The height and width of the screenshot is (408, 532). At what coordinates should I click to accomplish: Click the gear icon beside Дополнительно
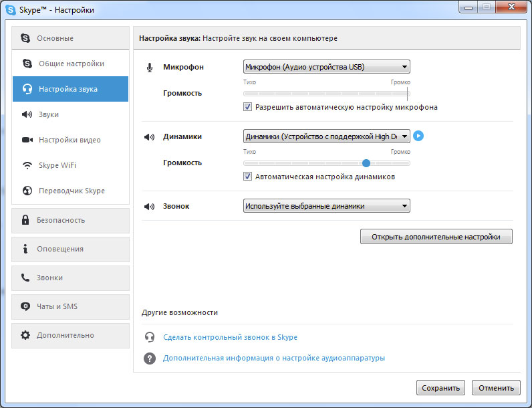coord(25,335)
